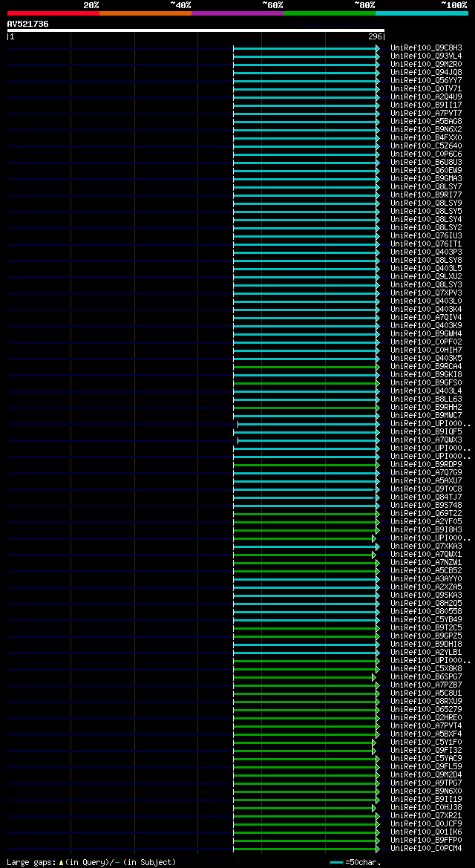Open hit UniRef100_A5CB52

click(x=426, y=571)
